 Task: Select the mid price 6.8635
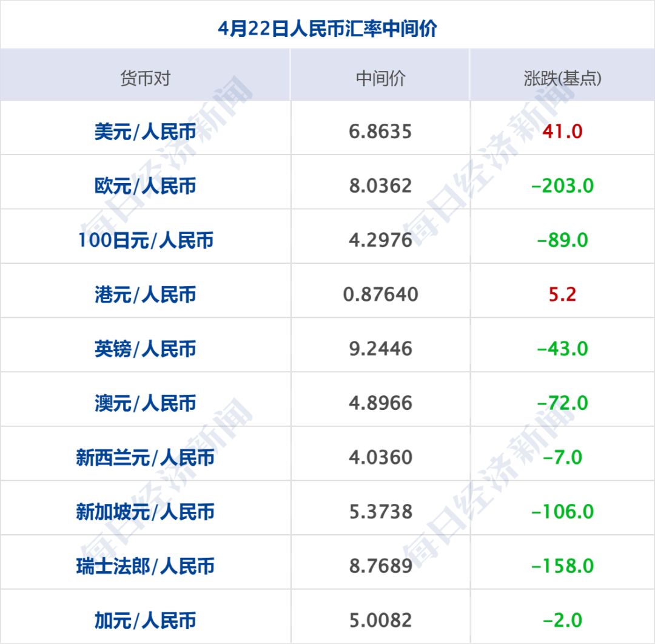(x=380, y=129)
